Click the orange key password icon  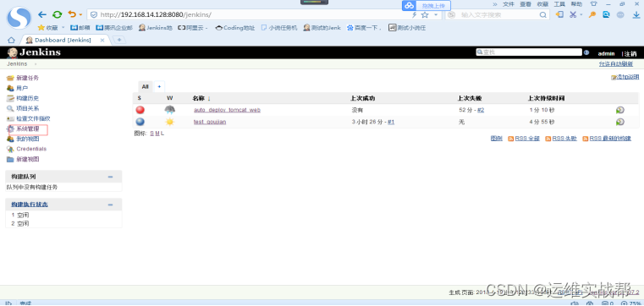[x=592, y=14]
